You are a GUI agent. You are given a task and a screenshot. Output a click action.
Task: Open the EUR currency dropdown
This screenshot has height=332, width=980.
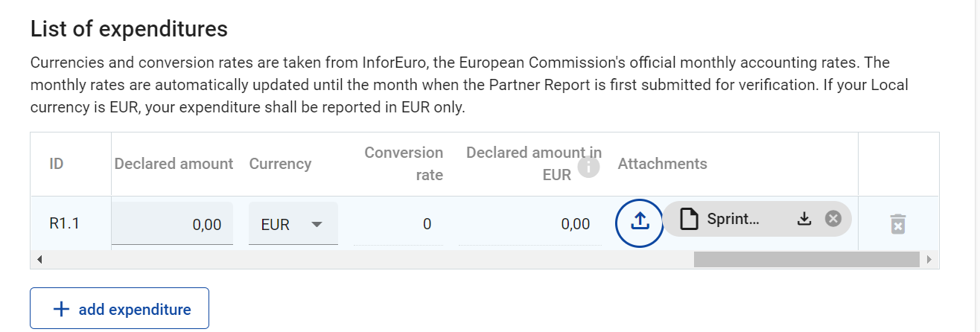point(293,224)
